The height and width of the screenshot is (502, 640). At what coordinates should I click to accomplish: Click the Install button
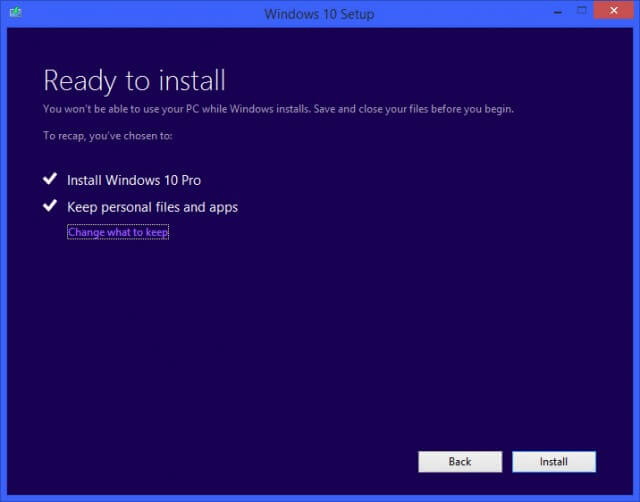pos(554,462)
